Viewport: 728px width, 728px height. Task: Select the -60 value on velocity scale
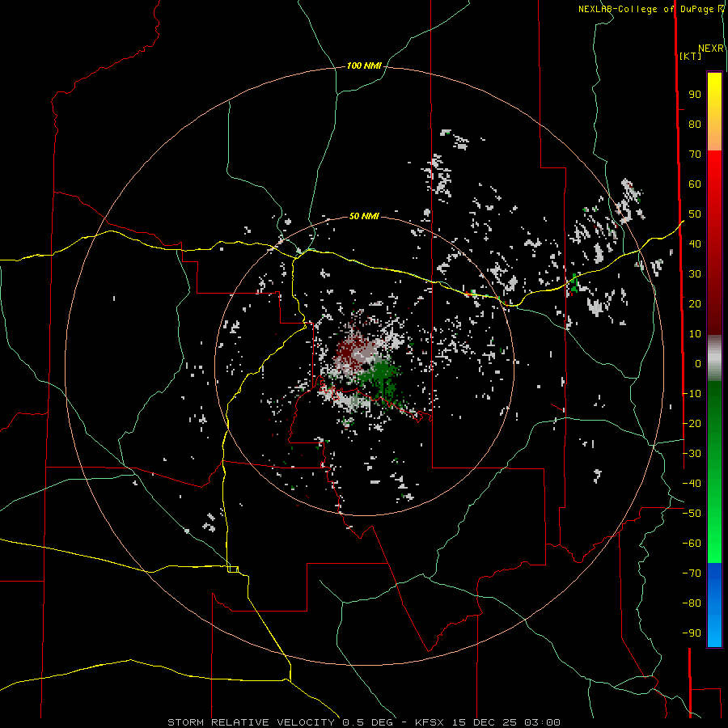[x=692, y=544]
